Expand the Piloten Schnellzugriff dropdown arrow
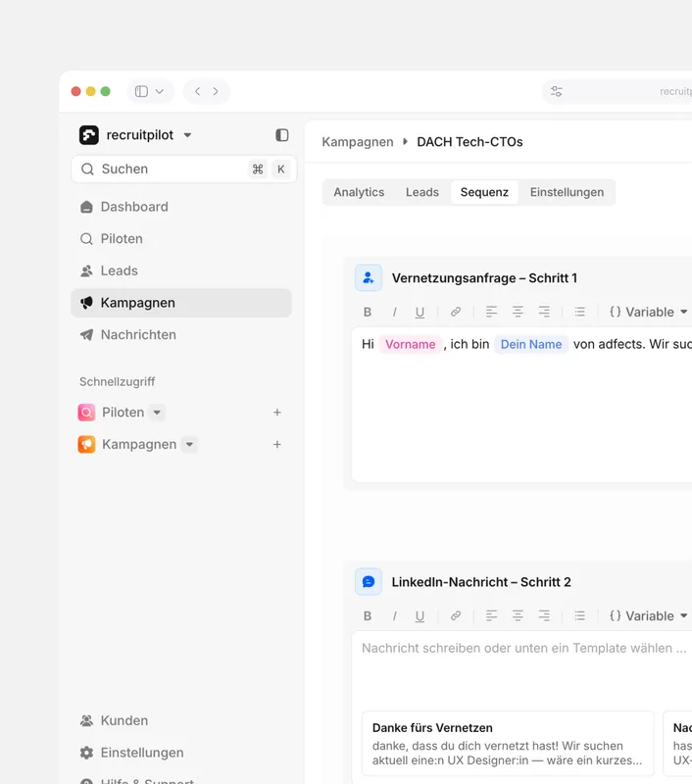Viewport: 692px width, 784px height. pyautogui.click(x=157, y=413)
